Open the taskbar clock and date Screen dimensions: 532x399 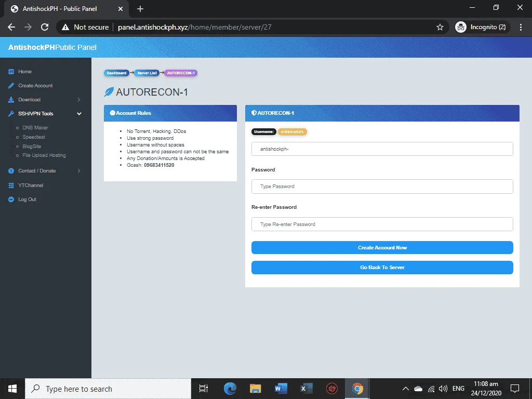[x=486, y=389]
